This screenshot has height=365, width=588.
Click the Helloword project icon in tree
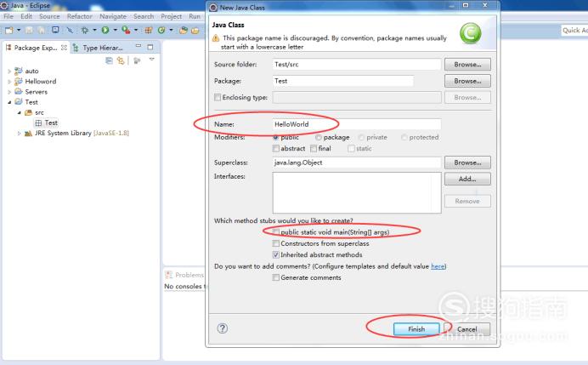click(19, 81)
